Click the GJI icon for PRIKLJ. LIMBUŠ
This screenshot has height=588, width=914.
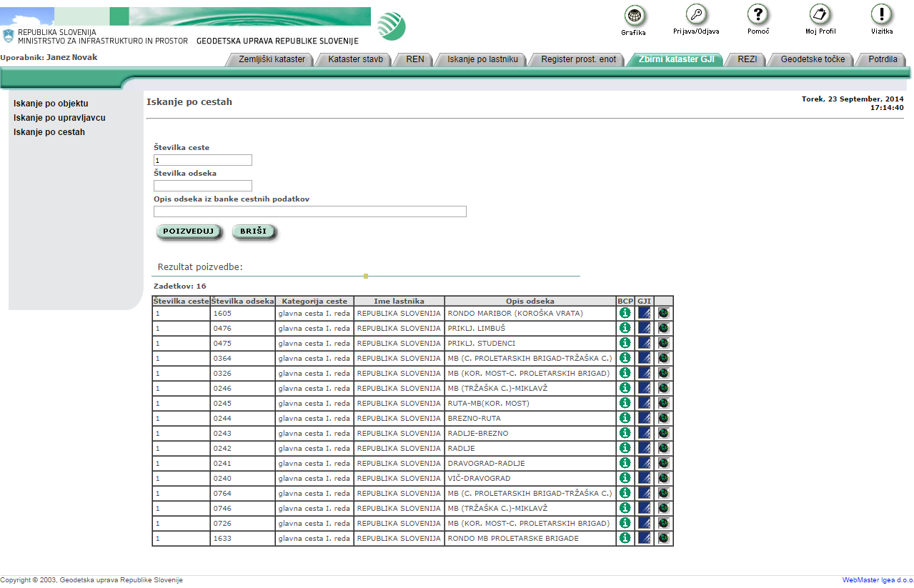point(645,328)
